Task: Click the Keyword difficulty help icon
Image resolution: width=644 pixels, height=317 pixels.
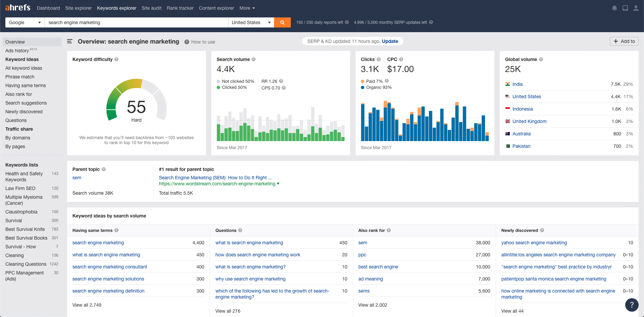Action: pyautogui.click(x=117, y=59)
